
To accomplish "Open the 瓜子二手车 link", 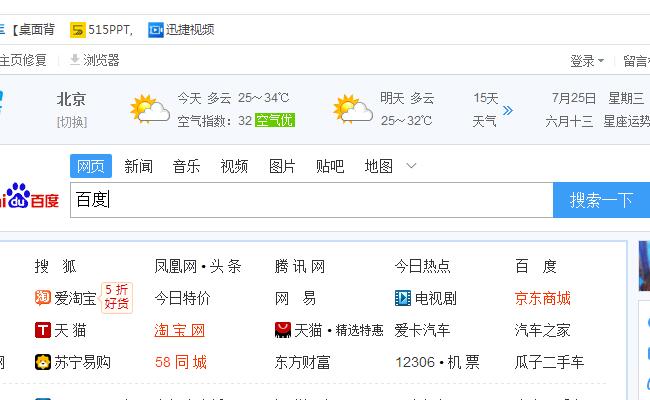I will click(549, 362).
